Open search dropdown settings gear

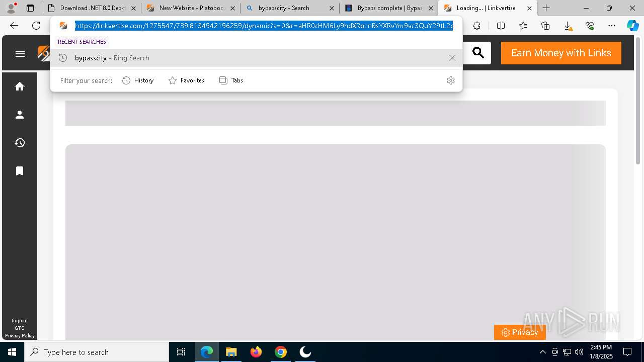click(451, 80)
